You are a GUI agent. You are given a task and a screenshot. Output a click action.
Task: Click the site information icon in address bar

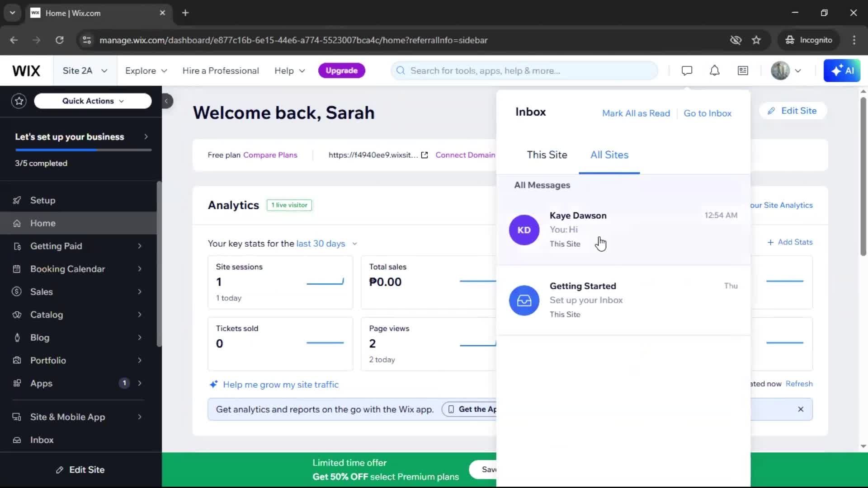(86, 40)
